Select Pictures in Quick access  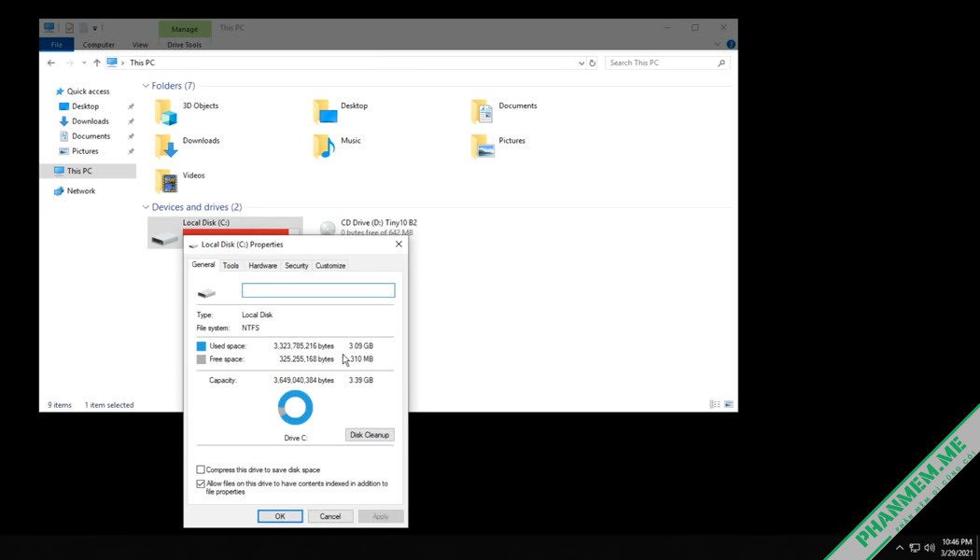[85, 151]
